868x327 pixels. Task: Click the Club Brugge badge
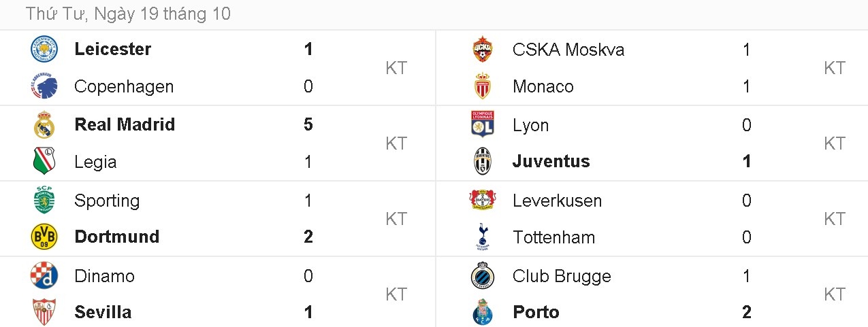tap(483, 276)
